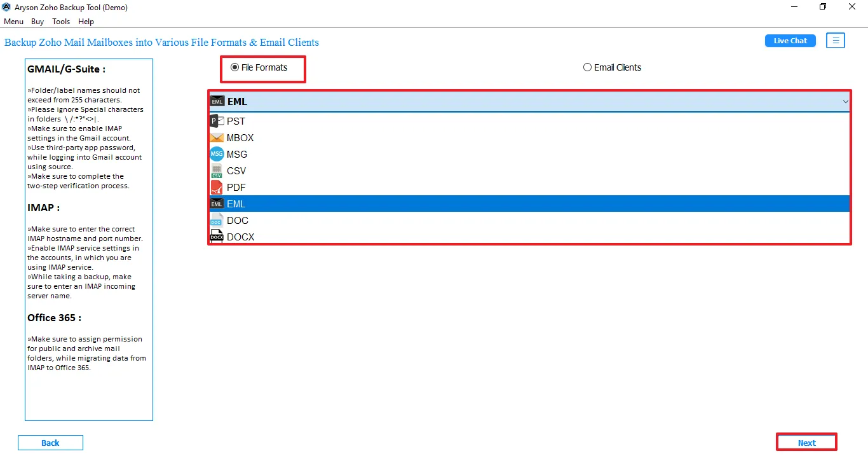Click the IMAP heading in info panel
The height and width of the screenshot is (463, 868).
(x=43, y=208)
